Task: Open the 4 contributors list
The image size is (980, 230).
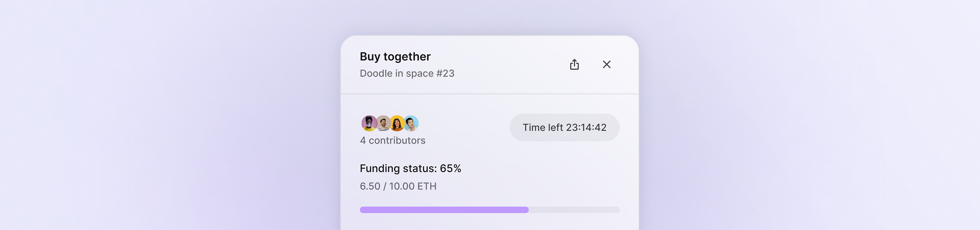Action: pyautogui.click(x=393, y=141)
